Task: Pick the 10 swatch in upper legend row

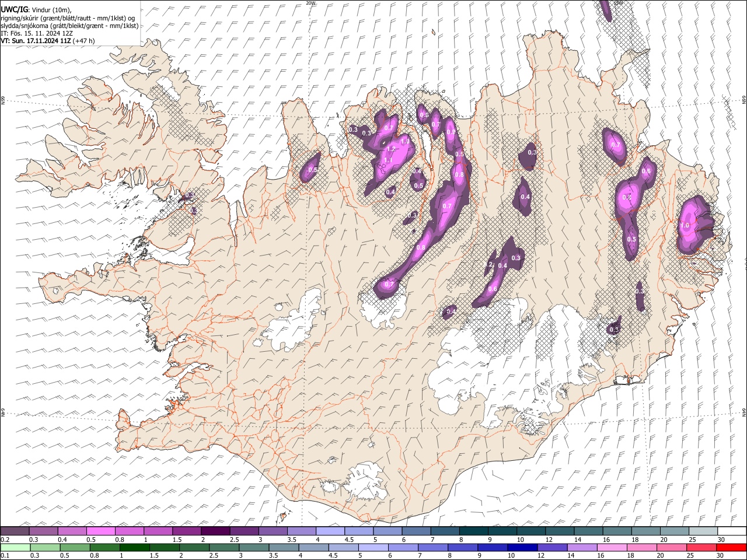Action: 530,531
